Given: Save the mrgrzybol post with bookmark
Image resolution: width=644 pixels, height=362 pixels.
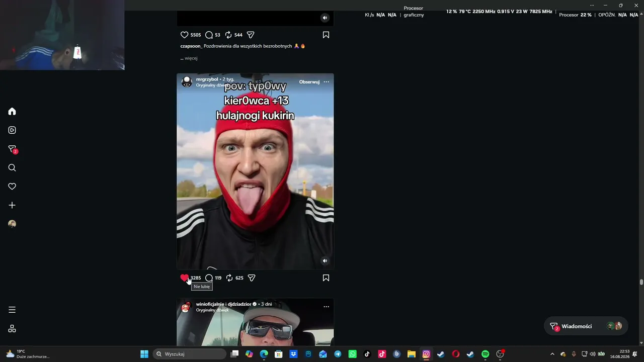Looking at the screenshot, I should (326, 278).
